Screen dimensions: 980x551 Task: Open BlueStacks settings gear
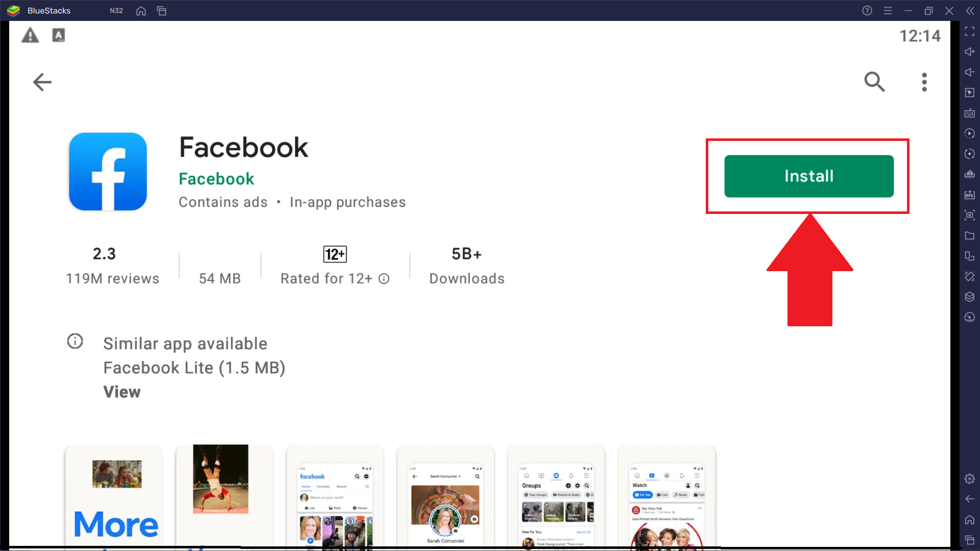970,478
